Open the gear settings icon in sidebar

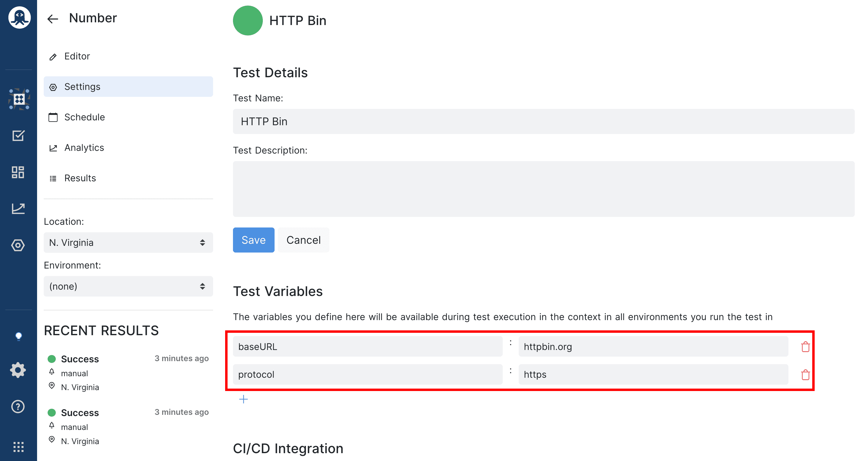click(18, 370)
